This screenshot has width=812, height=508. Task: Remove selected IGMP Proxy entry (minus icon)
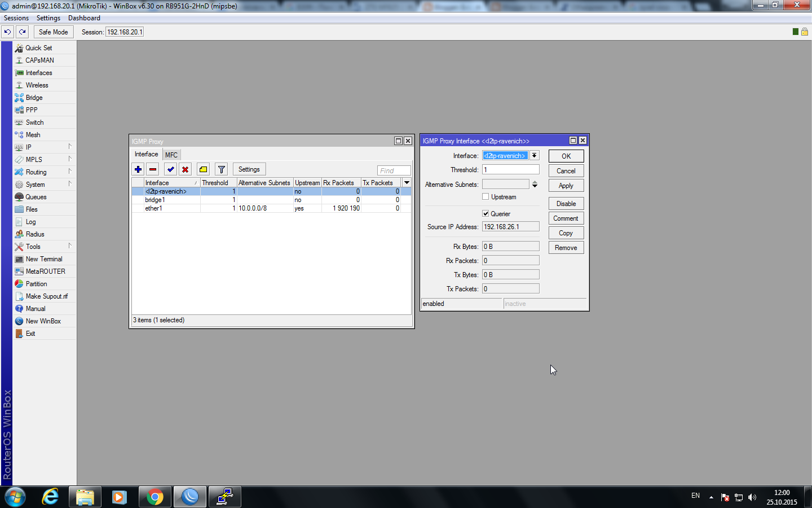pos(153,169)
